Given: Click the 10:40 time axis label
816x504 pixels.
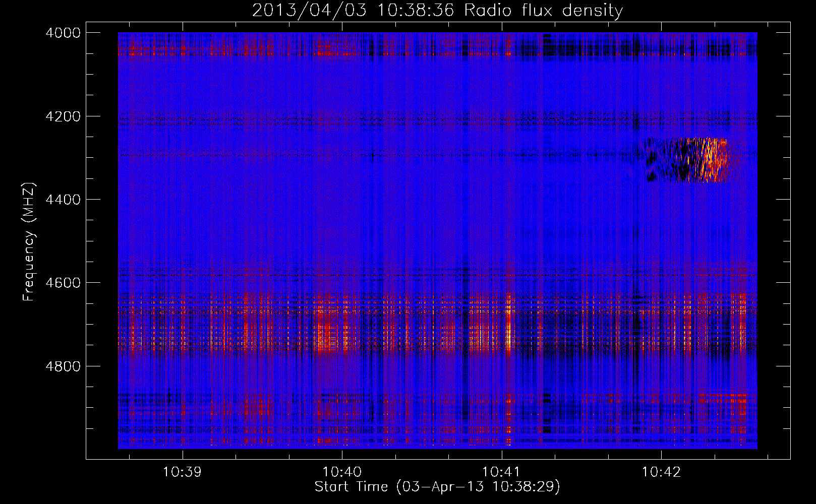Looking at the screenshot, I should (x=342, y=472).
